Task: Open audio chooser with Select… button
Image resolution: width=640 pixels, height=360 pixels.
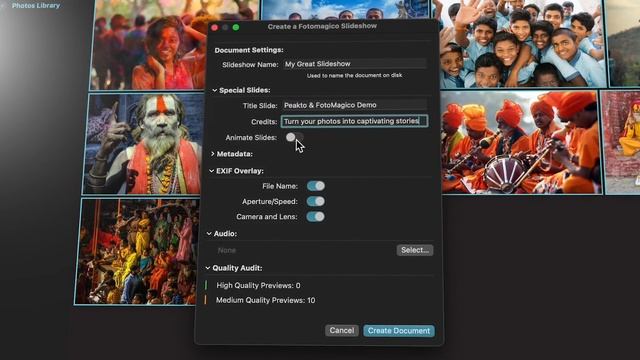Action: 415,250
